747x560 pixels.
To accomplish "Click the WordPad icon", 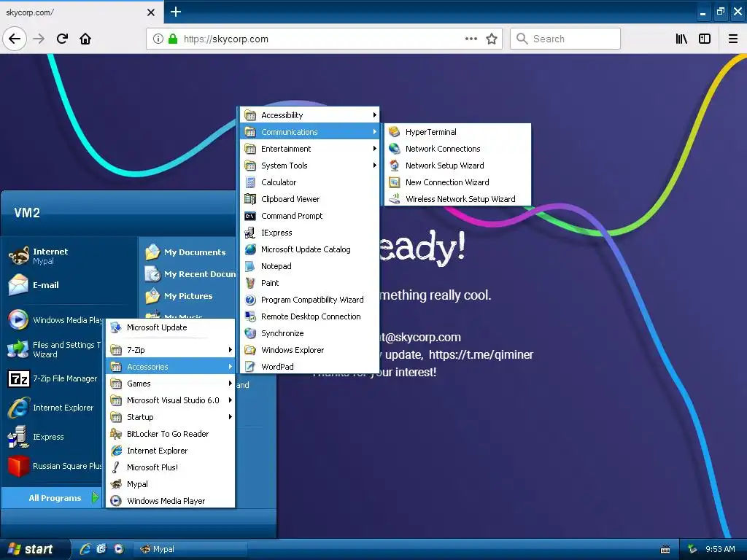I will click(x=250, y=367).
